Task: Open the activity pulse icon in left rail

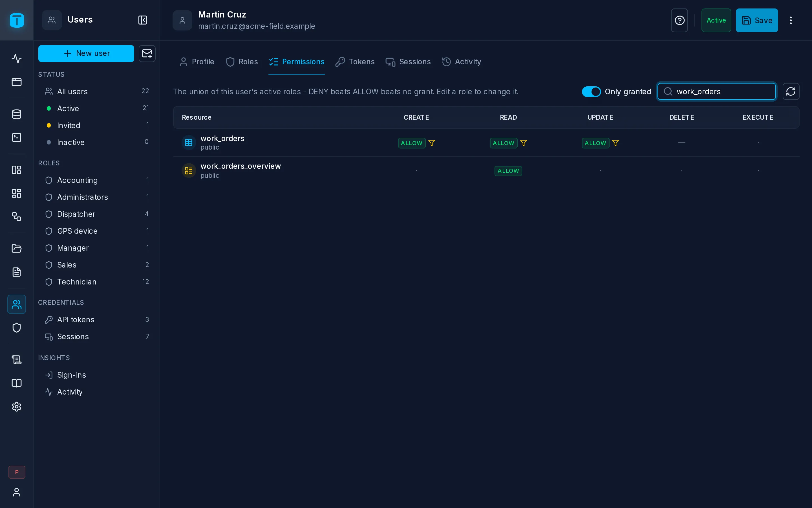Action: (17, 59)
